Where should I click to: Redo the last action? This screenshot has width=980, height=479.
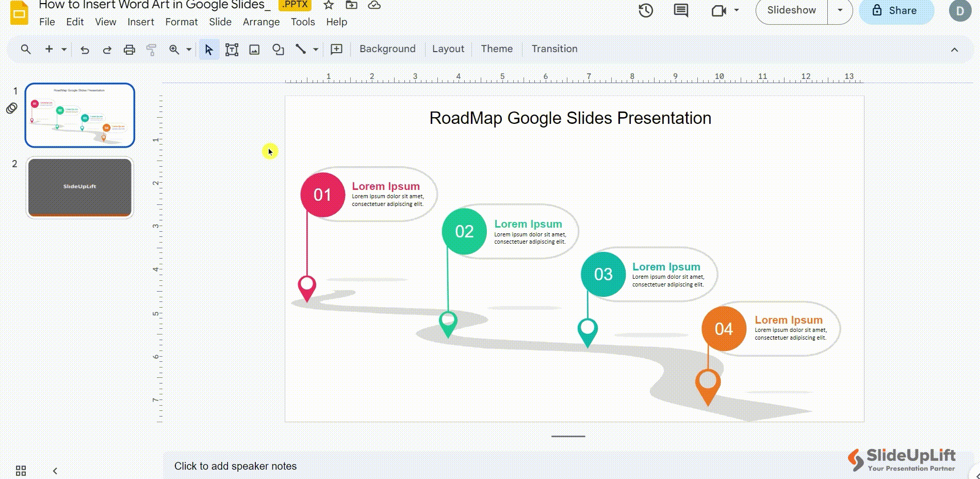click(x=107, y=50)
